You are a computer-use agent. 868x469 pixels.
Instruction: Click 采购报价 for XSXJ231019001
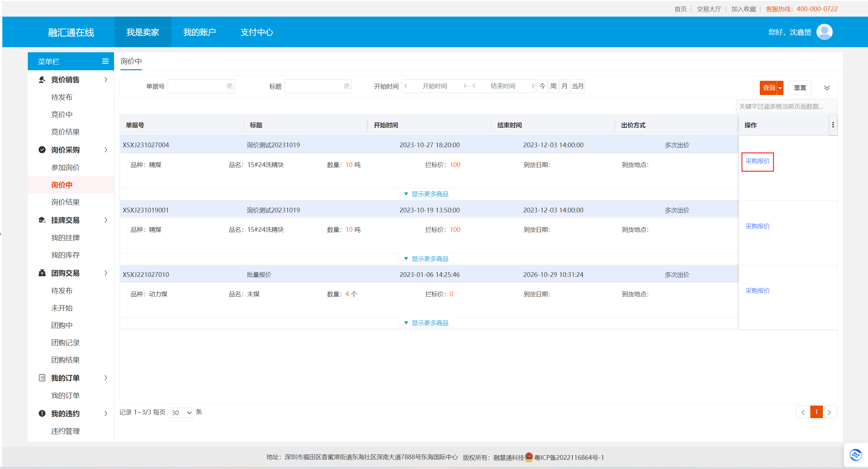[x=757, y=226]
